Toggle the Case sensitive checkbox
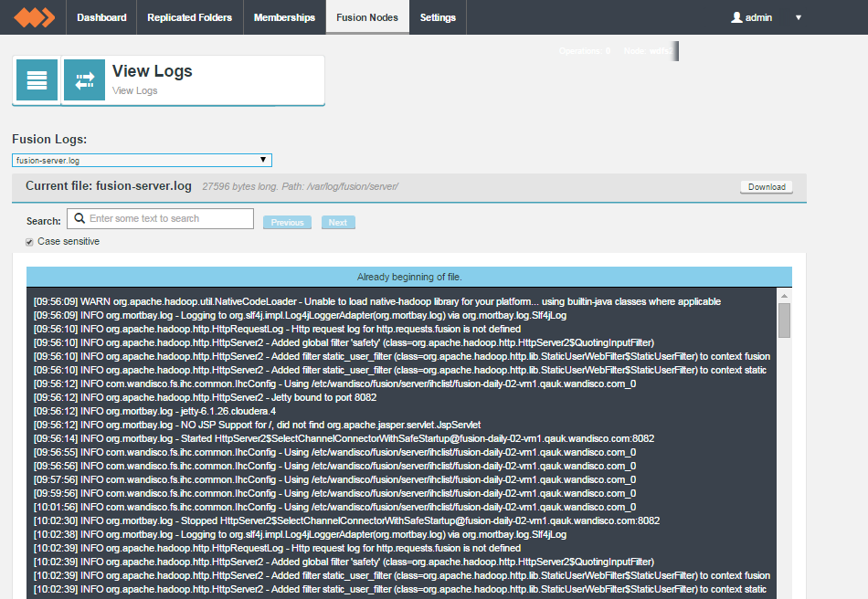This screenshot has width=868, height=599. point(29,242)
